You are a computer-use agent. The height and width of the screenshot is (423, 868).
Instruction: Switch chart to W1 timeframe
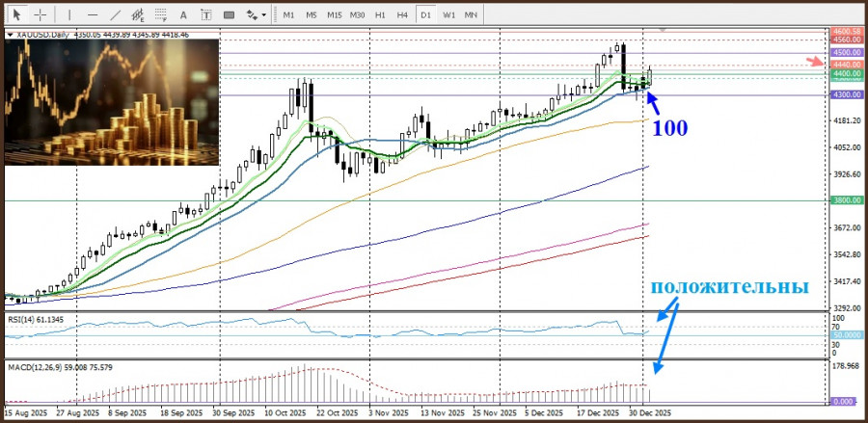coord(448,14)
